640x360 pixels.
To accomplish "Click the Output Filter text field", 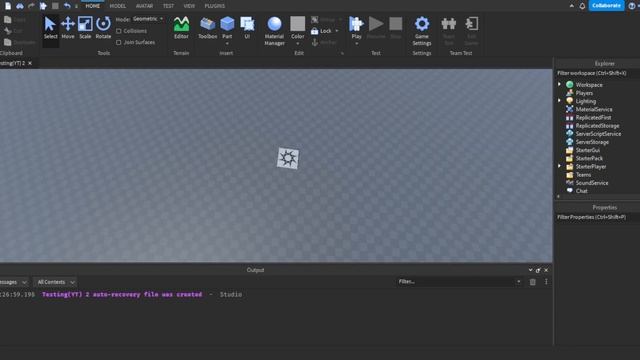I will 455,282.
